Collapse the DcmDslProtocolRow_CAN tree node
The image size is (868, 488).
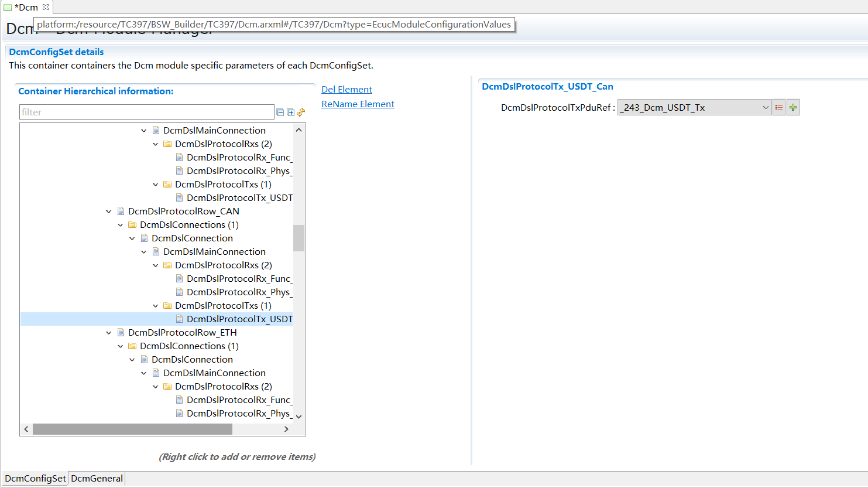point(109,211)
